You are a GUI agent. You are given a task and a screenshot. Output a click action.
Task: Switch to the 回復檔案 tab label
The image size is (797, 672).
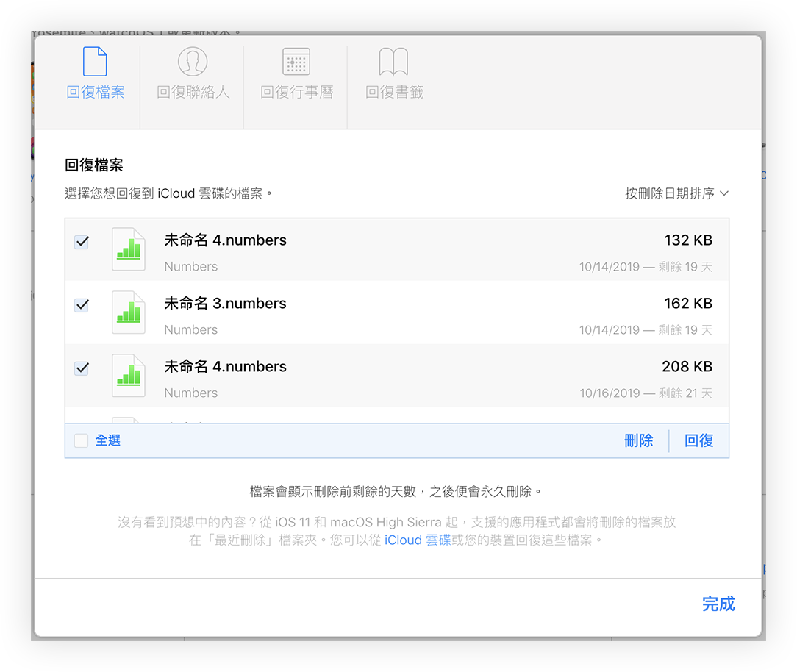click(x=96, y=92)
